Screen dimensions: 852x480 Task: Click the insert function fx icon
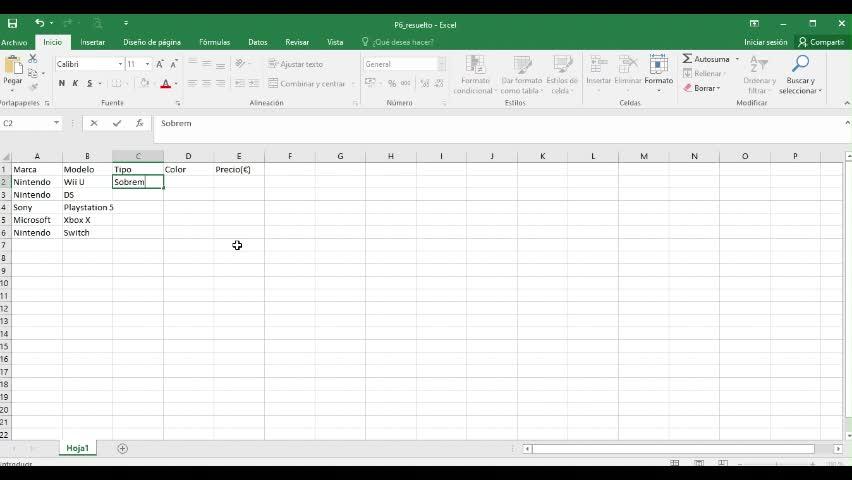(140, 123)
